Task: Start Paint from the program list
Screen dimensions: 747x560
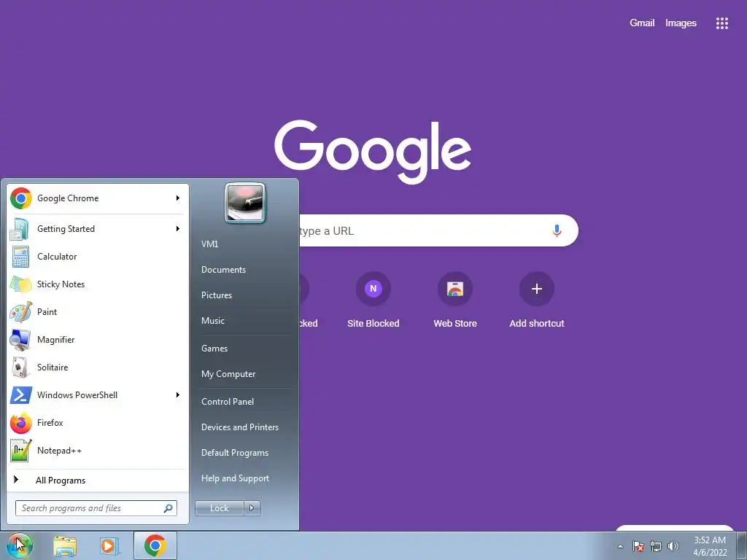Action: click(98, 312)
